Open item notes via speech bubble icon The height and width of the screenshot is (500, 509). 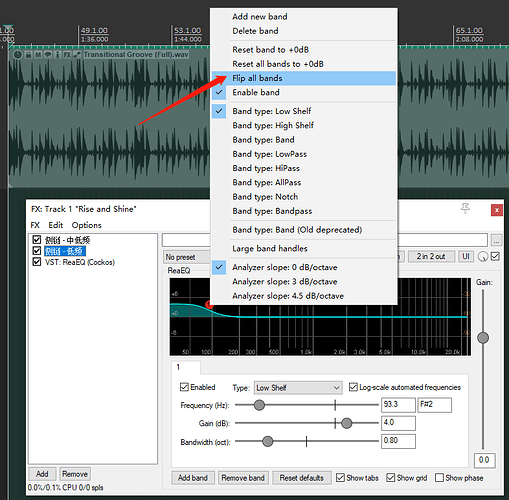48,54
